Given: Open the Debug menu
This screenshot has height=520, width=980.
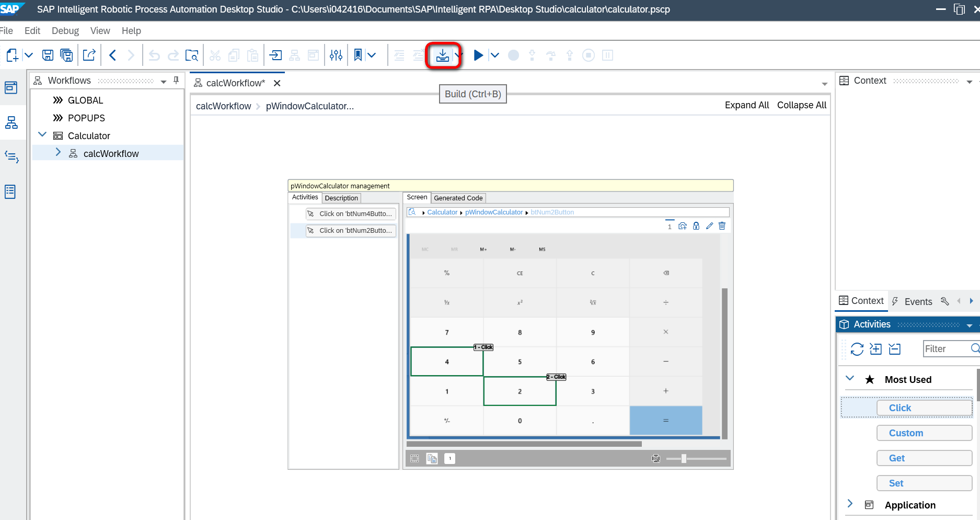Looking at the screenshot, I should coord(65,31).
